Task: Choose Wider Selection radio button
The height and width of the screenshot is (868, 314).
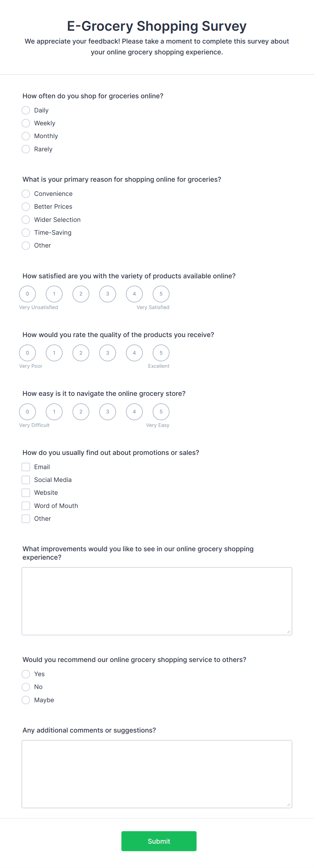Action: coord(26,220)
